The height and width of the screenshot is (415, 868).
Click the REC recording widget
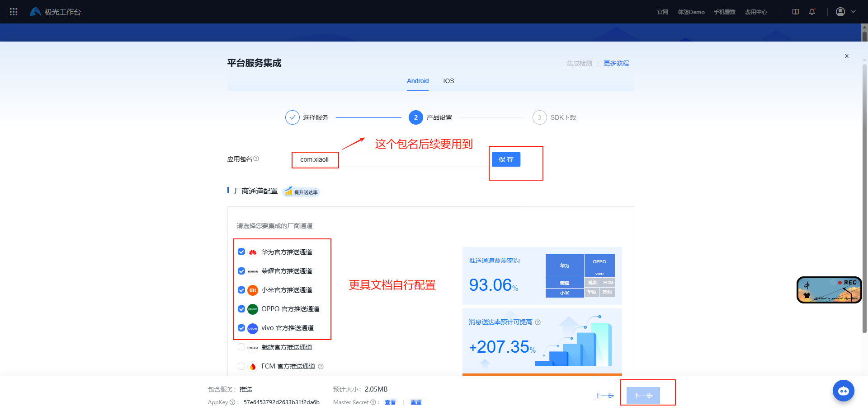point(829,290)
